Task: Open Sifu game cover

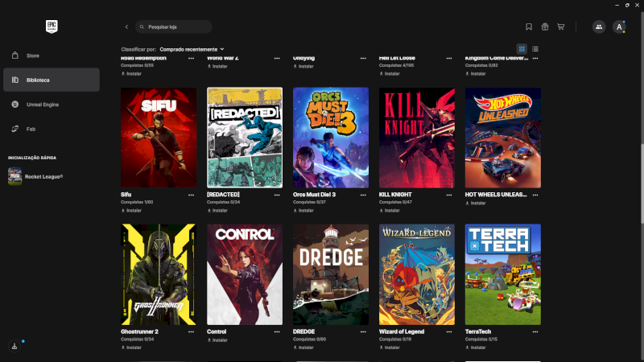Action: click(x=159, y=138)
